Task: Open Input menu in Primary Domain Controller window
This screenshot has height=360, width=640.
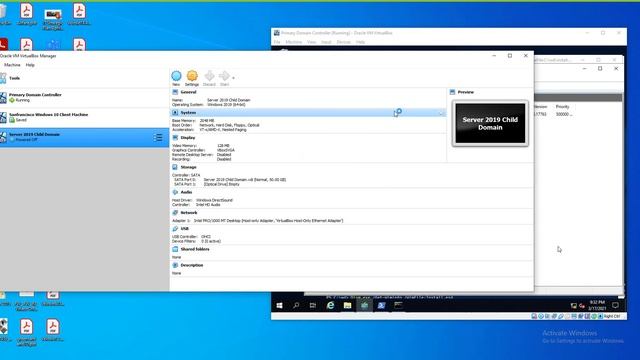Action: pos(326,42)
